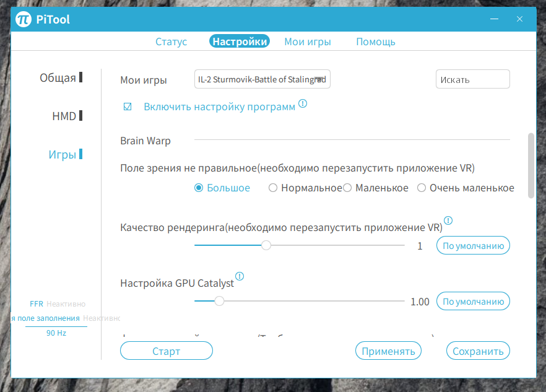Click the info icon near Настройка GPU Catalyst

point(239,276)
